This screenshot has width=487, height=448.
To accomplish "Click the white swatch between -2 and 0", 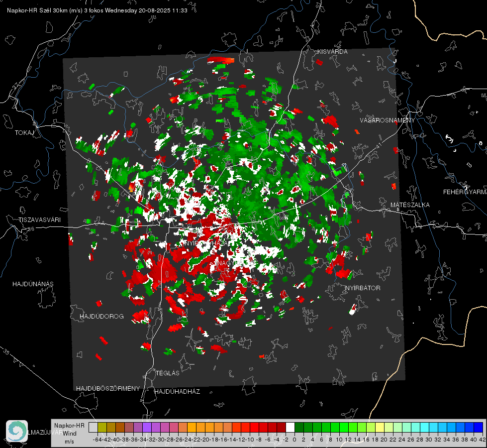I will click(x=290, y=427).
